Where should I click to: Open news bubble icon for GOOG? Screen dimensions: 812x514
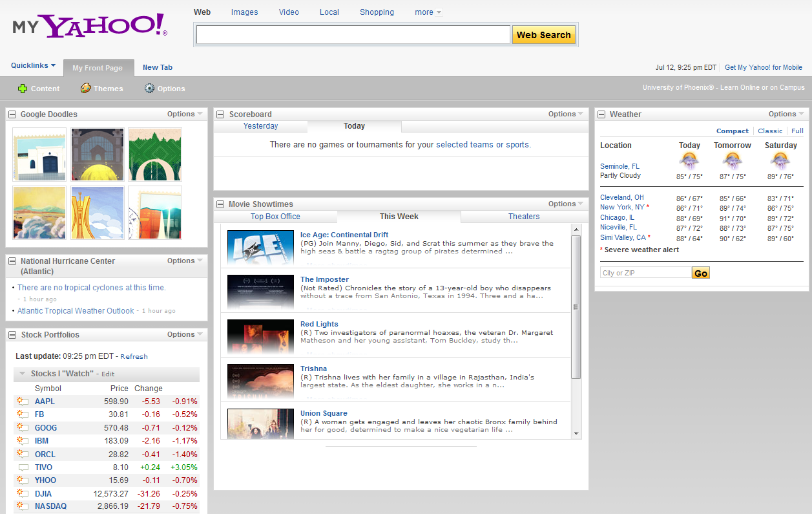(x=23, y=428)
